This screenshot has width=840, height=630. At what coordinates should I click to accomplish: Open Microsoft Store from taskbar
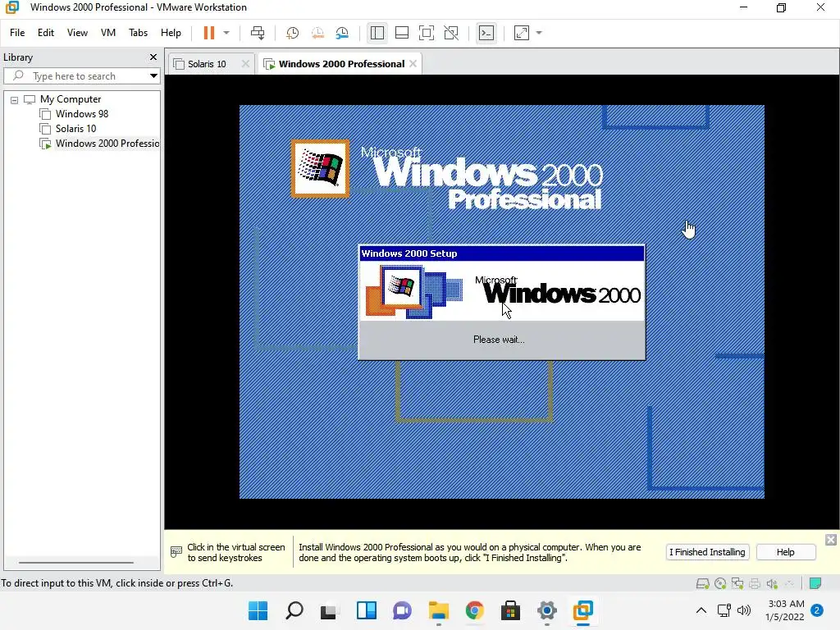point(510,610)
